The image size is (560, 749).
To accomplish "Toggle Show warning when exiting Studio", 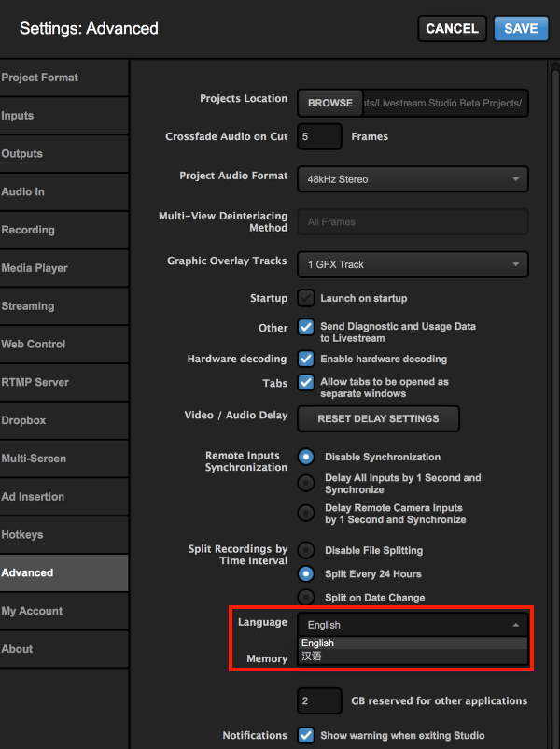I will click(x=305, y=735).
